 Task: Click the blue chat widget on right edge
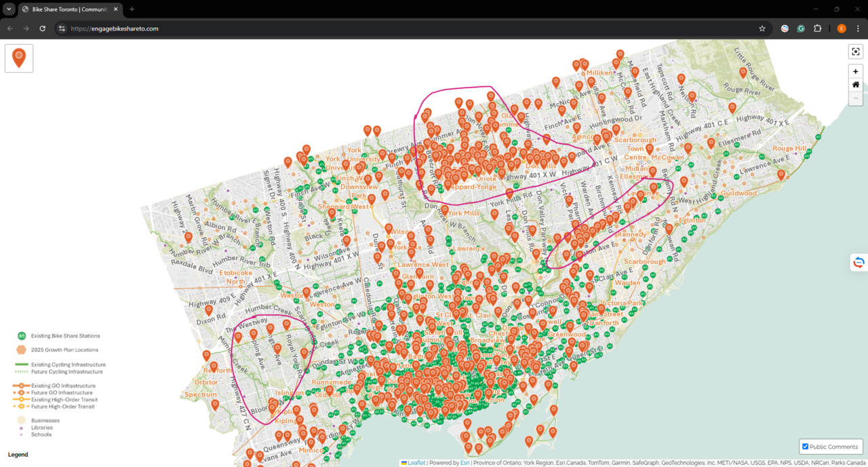click(x=859, y=263)
